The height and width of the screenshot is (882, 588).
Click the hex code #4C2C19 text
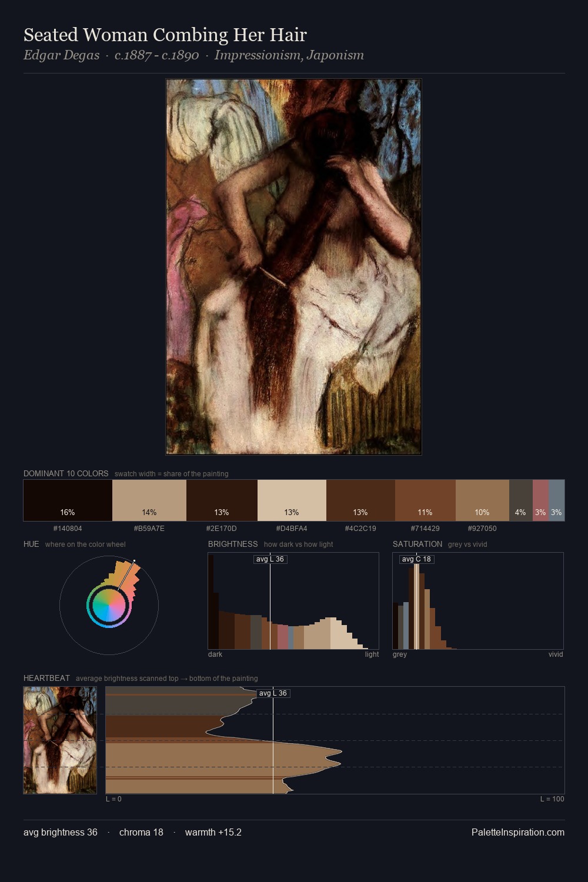click(360, 529)
